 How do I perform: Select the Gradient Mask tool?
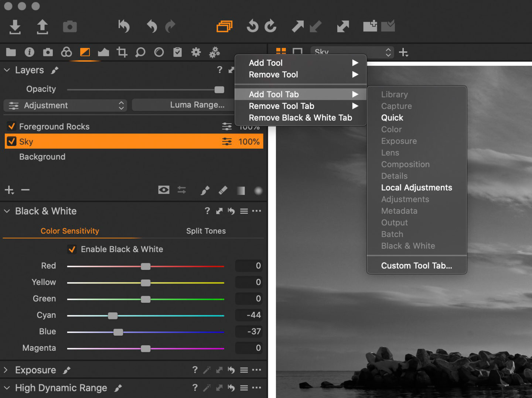[x=241, y=191]
